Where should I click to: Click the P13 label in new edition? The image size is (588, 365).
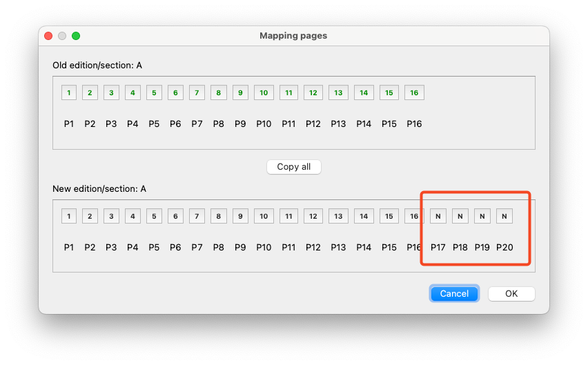tap(338, 247)
